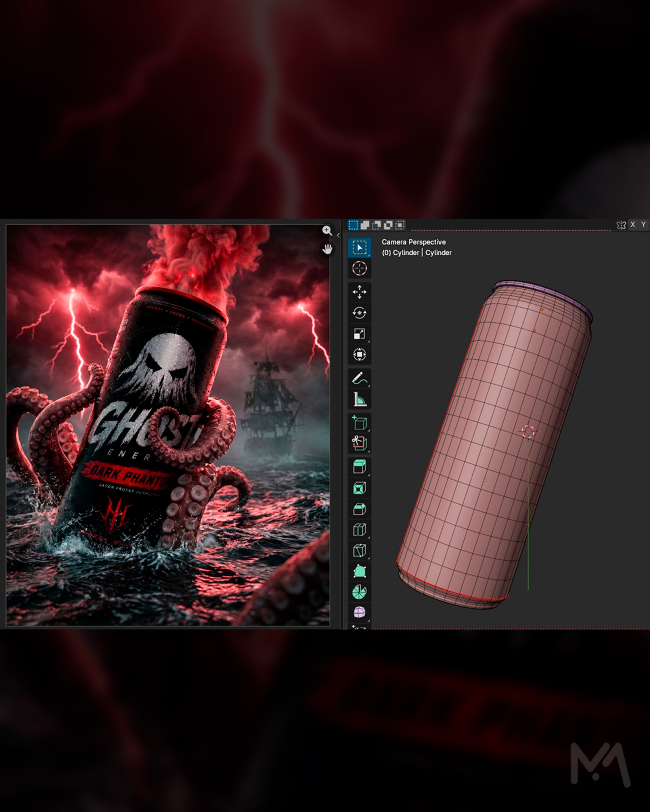Viewport: 650px width, 812px height.
Task: Toggle the butterfly mesh symmetry icon
Action: pyautogui.click(x=621, y=225)
